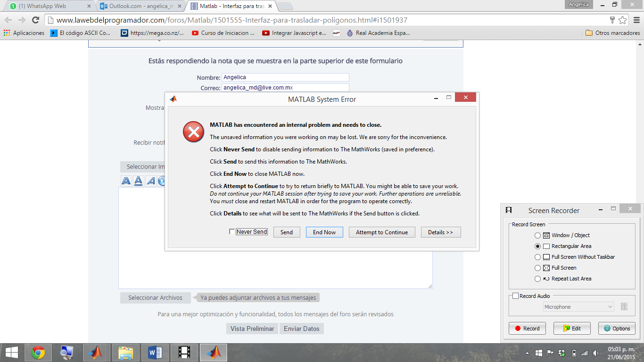644x362 pixels.
Task: Open Word from the taskbar
Action: (x=155, y=353)
